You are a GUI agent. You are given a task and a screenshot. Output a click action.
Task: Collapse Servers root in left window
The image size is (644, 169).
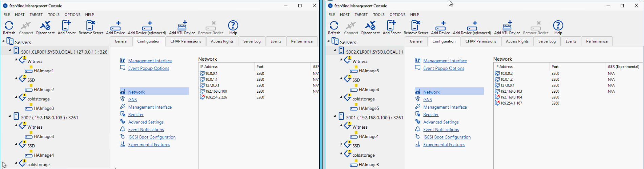click(4, 41)
